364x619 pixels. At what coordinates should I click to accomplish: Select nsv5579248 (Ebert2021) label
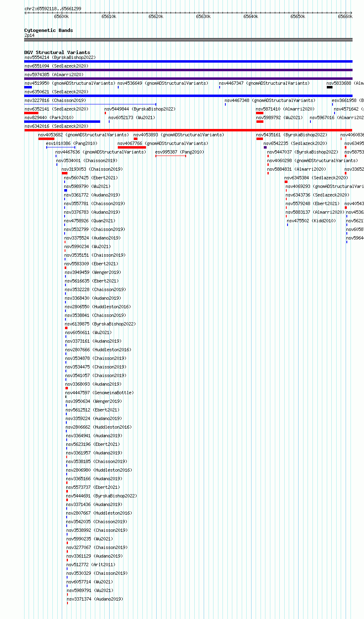pos(312,204)
